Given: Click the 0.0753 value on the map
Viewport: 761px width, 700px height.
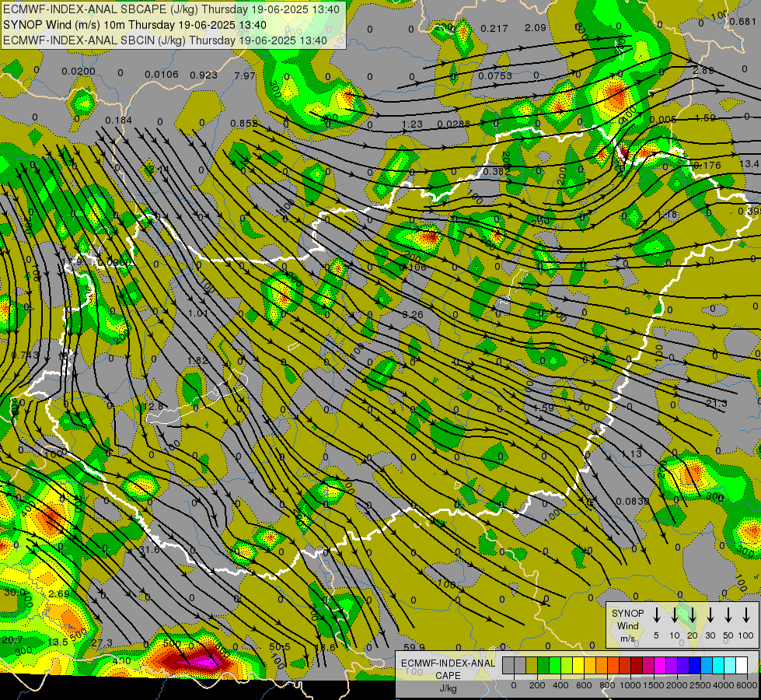Looking at the screenshot, I should coord(495,75).
